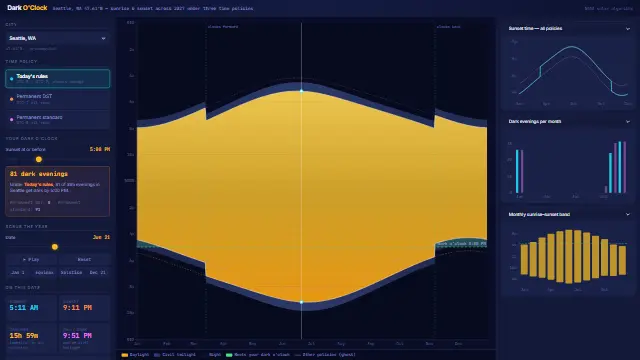Select the Permanent DST time policy
Viewport: 640px width, 360px height.
coord(58,99)
